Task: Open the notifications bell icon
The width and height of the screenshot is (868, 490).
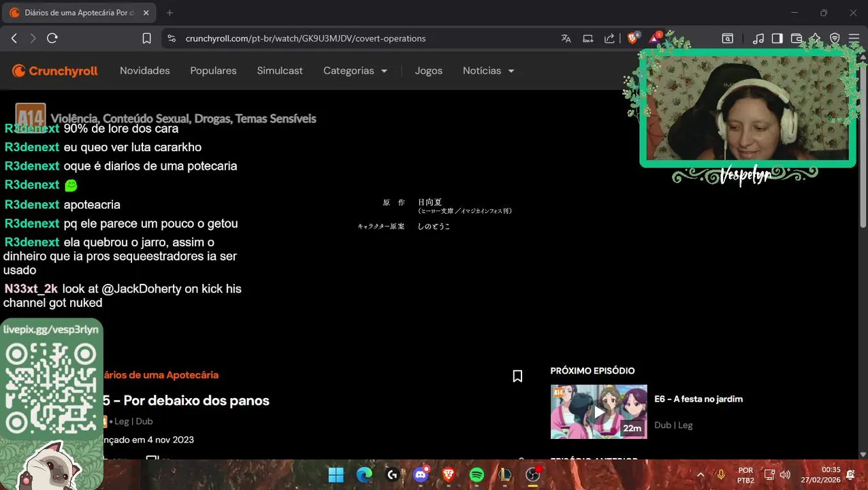Action: pyautogui.click(x=850, y=475)
